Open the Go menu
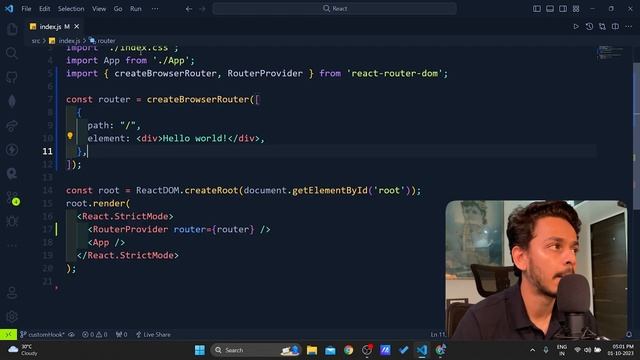The image size is (640, 360). [x=118, y=9]
